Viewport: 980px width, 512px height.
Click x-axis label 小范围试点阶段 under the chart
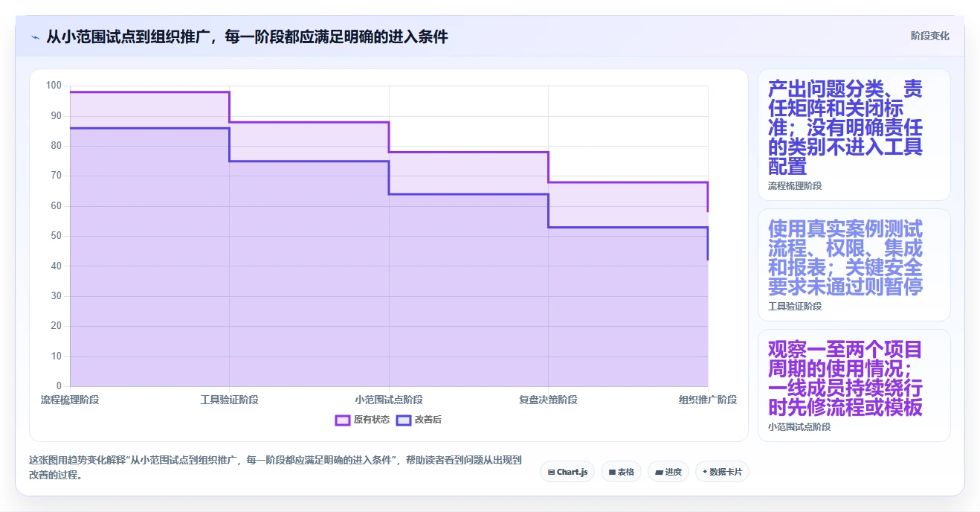click(x=389, y=400)
